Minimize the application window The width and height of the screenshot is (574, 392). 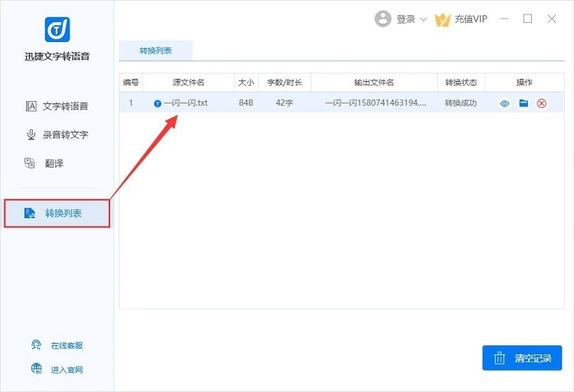[x=504, y=18]
